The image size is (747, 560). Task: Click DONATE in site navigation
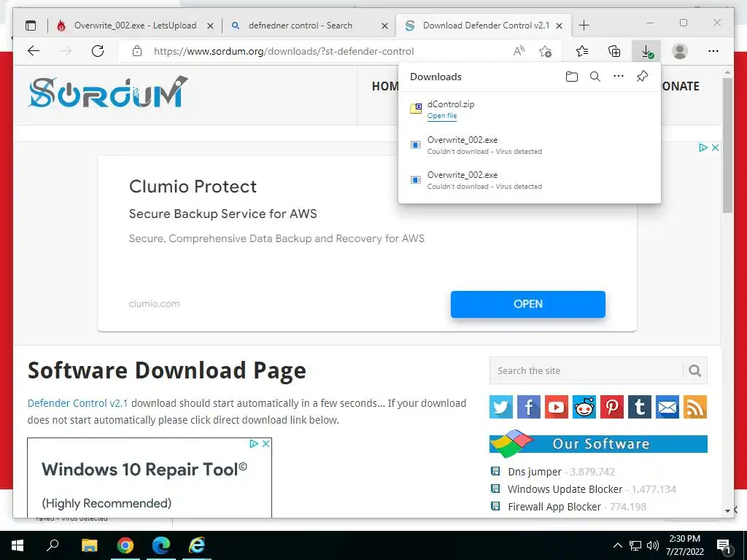[681, 87]
